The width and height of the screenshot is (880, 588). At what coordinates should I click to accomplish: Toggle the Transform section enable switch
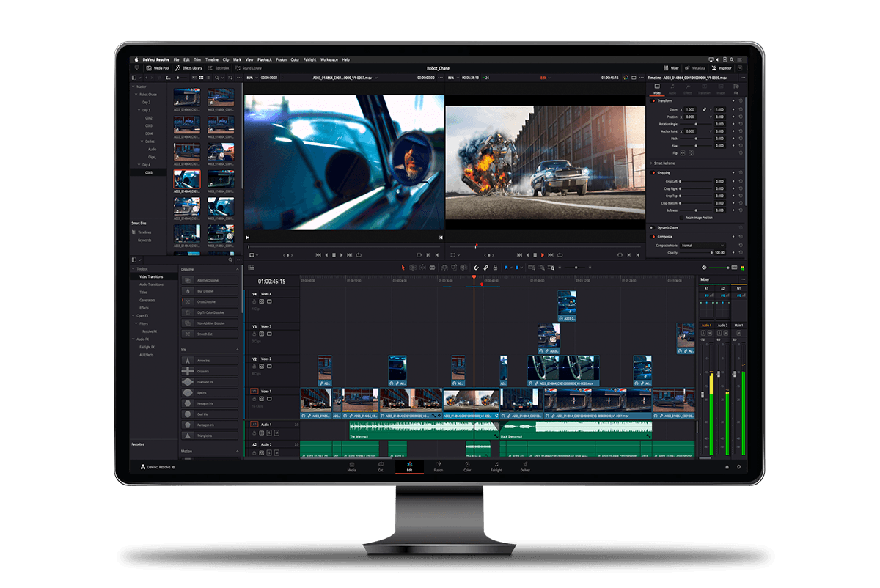(653, 100)
